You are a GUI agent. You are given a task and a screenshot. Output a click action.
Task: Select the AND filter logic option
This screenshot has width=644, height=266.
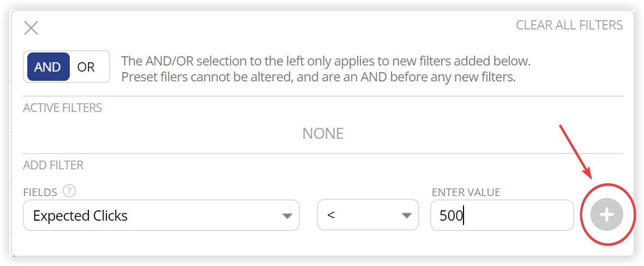[x=48, y=67]
